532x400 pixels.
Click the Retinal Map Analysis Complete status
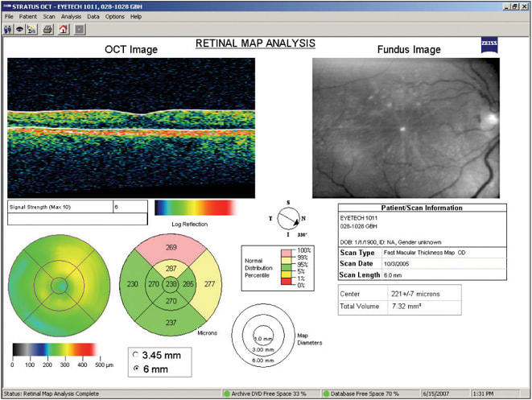coord(52,394)
